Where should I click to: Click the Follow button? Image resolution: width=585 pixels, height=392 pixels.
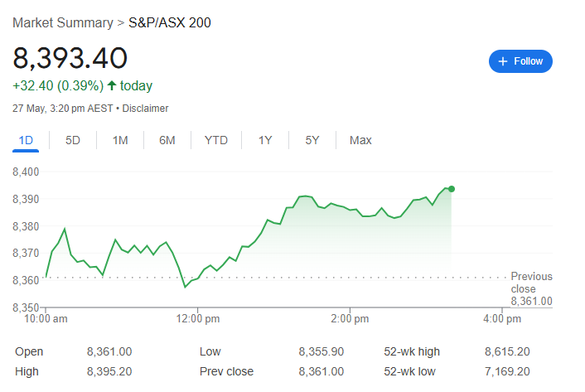pyautogui.click(x=520, y=61)
